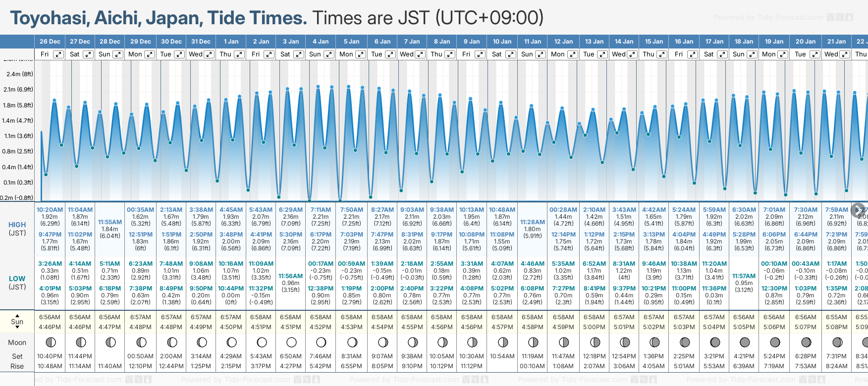868x386 pixels.
Task: Expand the Fri 26 Dec day view
Action: click(x=58, y=54)
